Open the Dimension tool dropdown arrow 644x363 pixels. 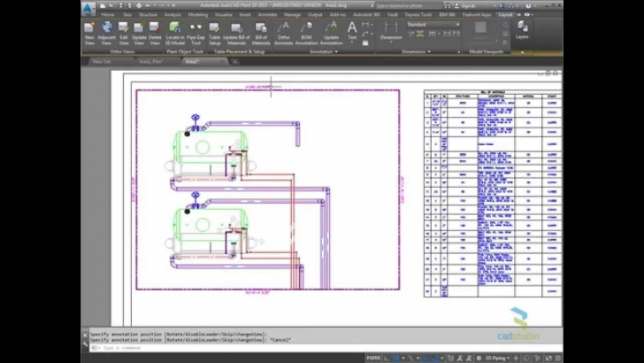tap(391, 42)
